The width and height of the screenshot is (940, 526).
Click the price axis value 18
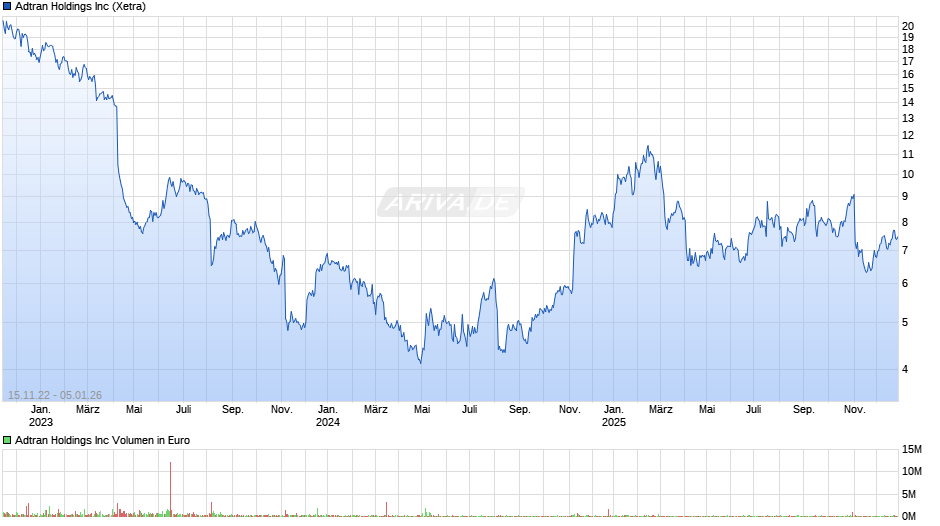coord(908,49)
